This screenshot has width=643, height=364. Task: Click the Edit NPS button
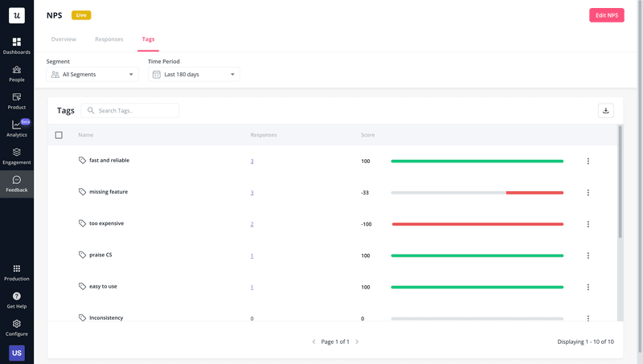606,15
